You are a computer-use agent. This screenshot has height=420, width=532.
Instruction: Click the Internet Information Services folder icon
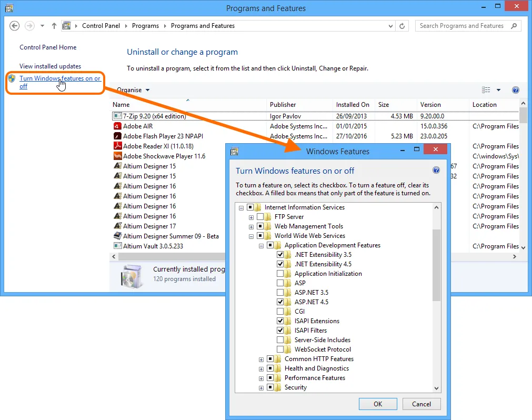click(x=257, y=207)
